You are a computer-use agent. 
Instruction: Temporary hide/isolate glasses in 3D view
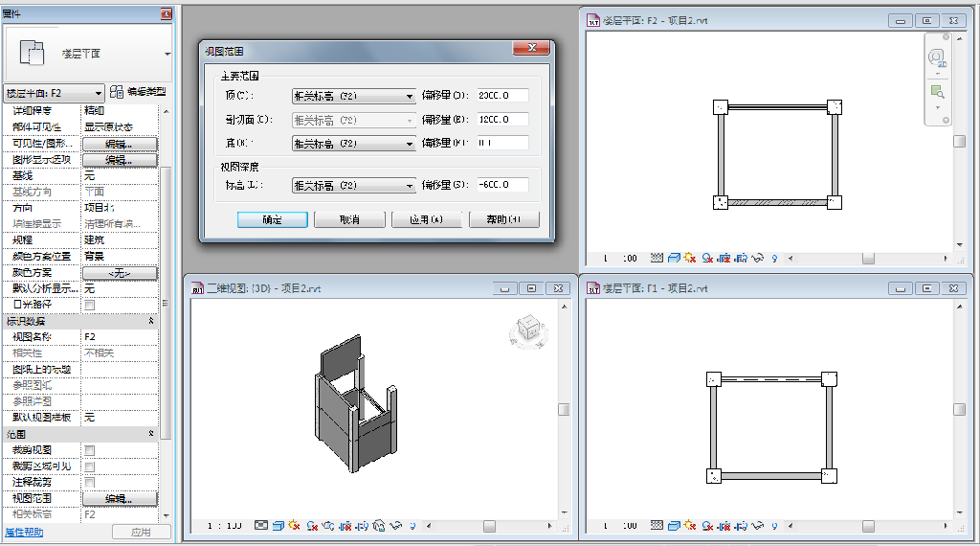coord(395,526)
